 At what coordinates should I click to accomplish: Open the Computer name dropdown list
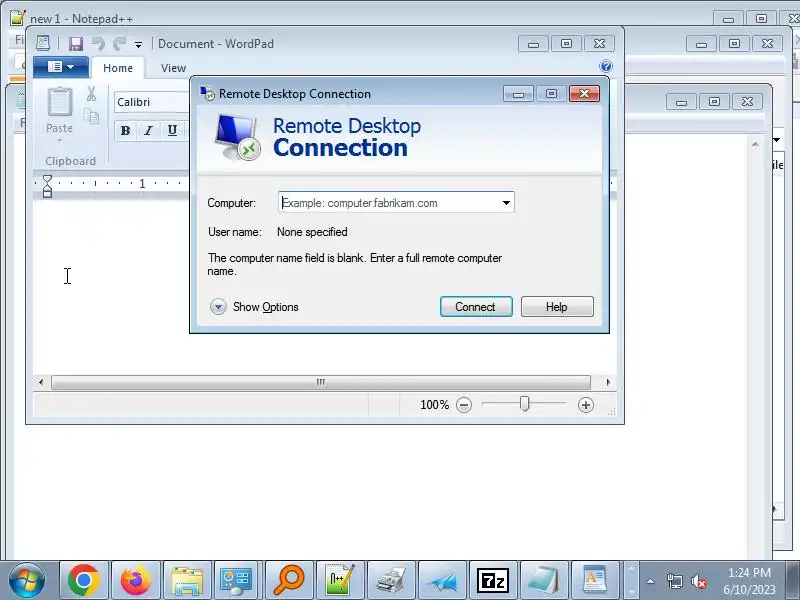pos(506,203)
